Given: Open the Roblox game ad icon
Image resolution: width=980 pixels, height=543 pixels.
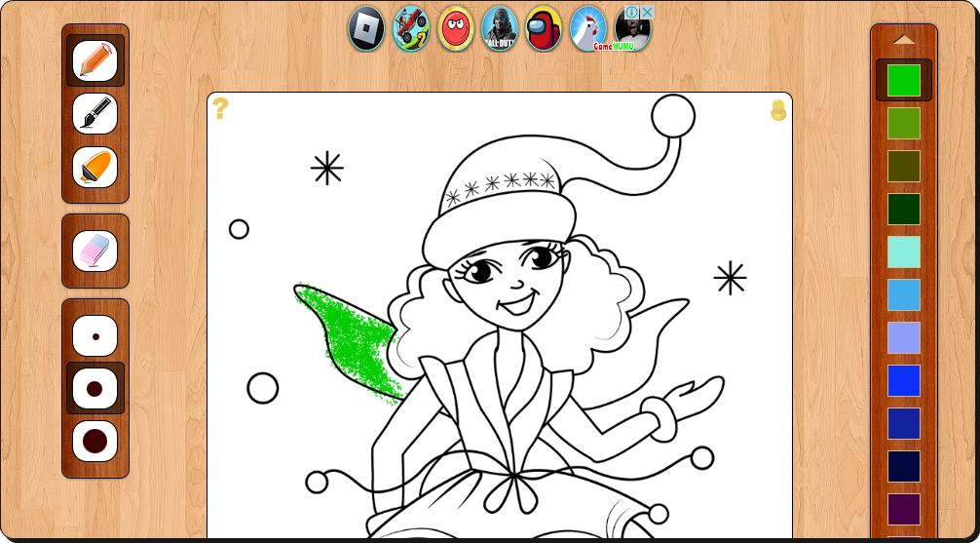Looking at the screenshot, I should click(366, 28).
